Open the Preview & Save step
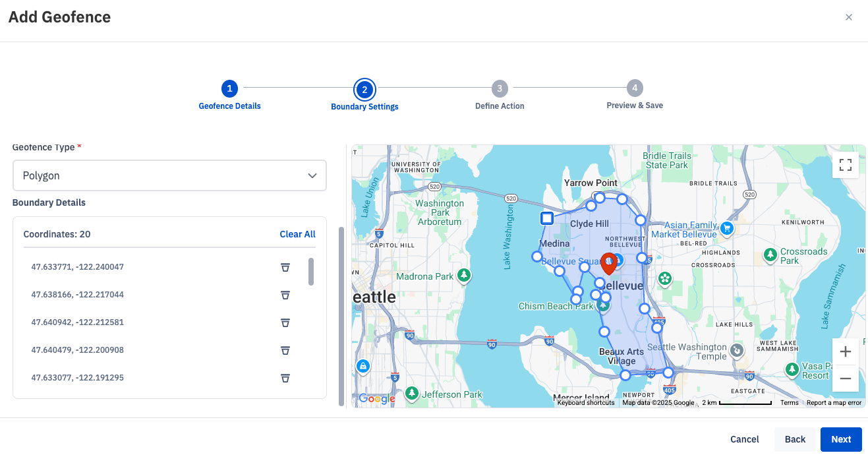 [634, 88]
